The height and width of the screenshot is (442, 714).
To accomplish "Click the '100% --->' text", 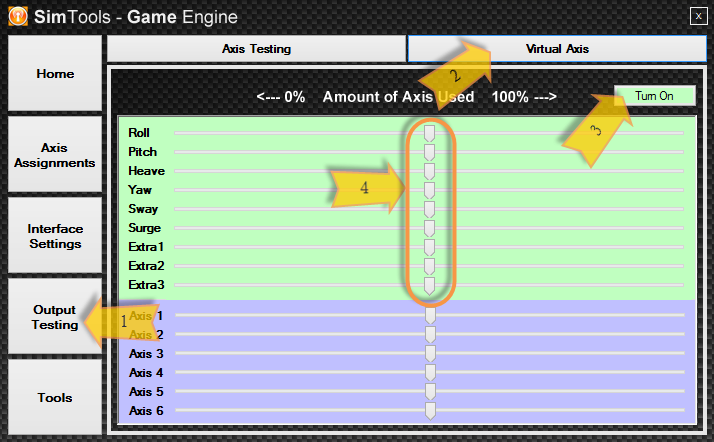I will 524,97.
